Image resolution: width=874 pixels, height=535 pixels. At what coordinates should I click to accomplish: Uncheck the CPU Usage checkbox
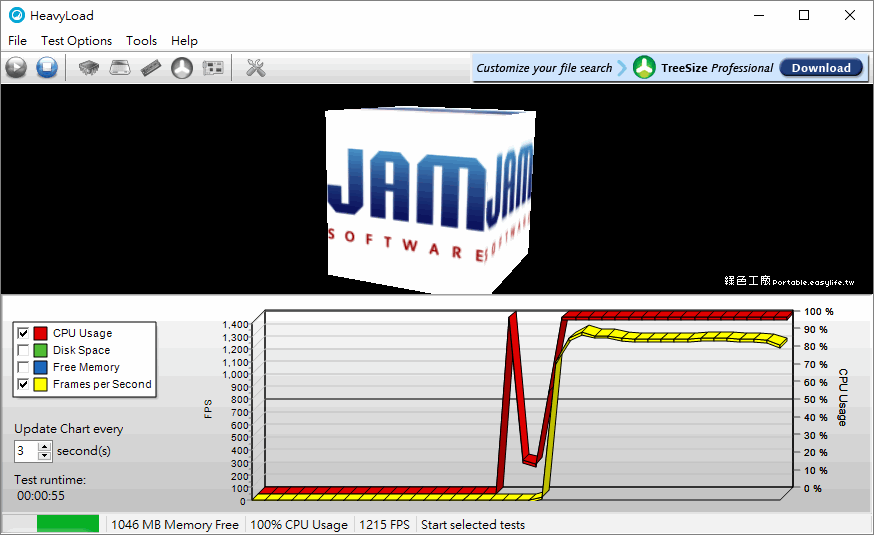point(23,333)
